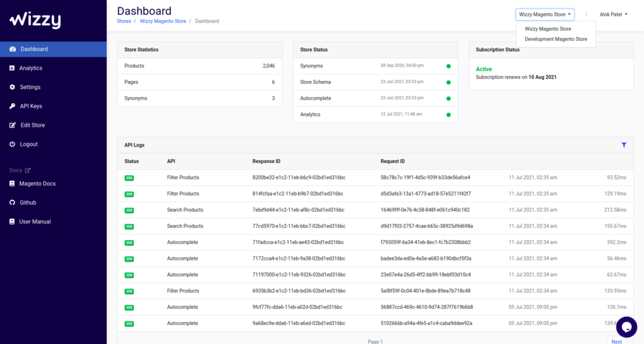
Task: Click the green status dot for Synonyms
Action: click(448, 65)
